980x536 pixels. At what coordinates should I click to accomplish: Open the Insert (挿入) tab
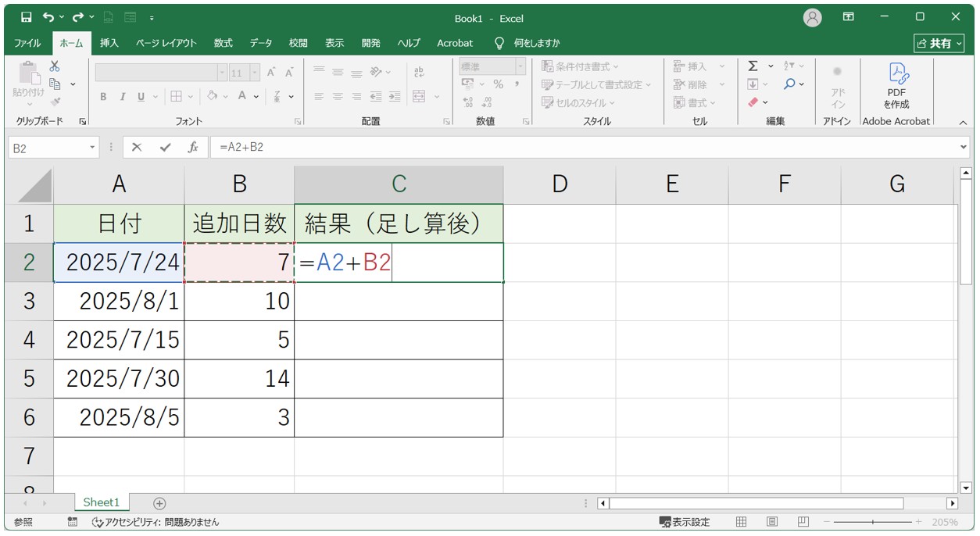click(109, 43)
